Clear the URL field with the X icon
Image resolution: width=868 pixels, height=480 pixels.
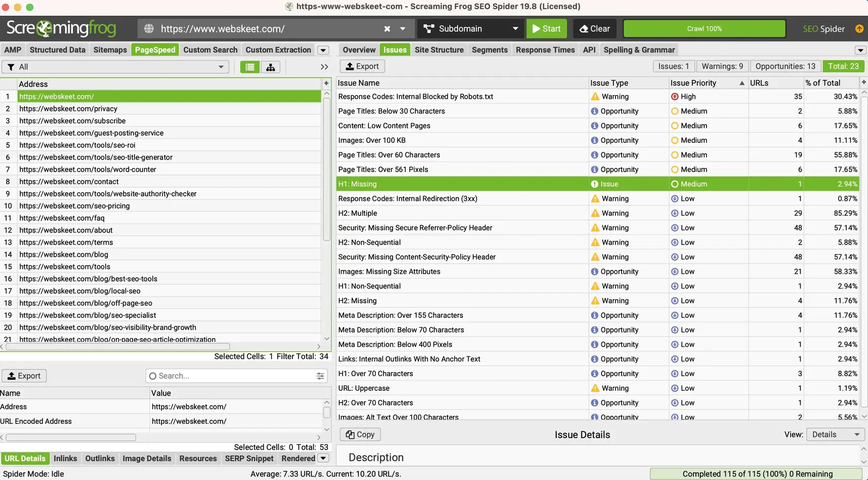coord(387,29)
